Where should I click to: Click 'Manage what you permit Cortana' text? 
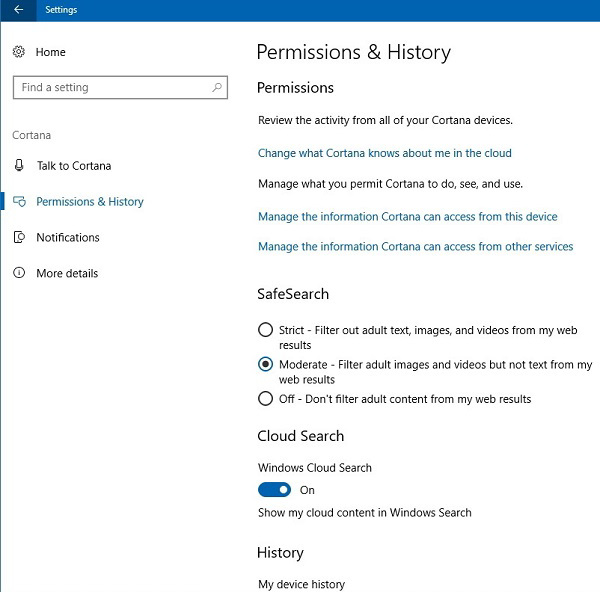click(x=390, y=184)
